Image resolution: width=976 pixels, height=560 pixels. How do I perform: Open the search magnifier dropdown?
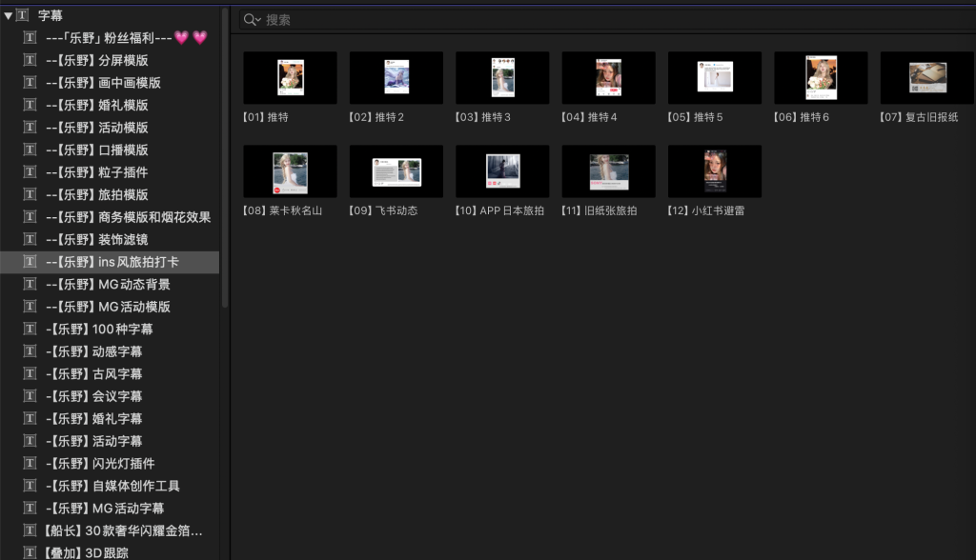pos(252,20)
